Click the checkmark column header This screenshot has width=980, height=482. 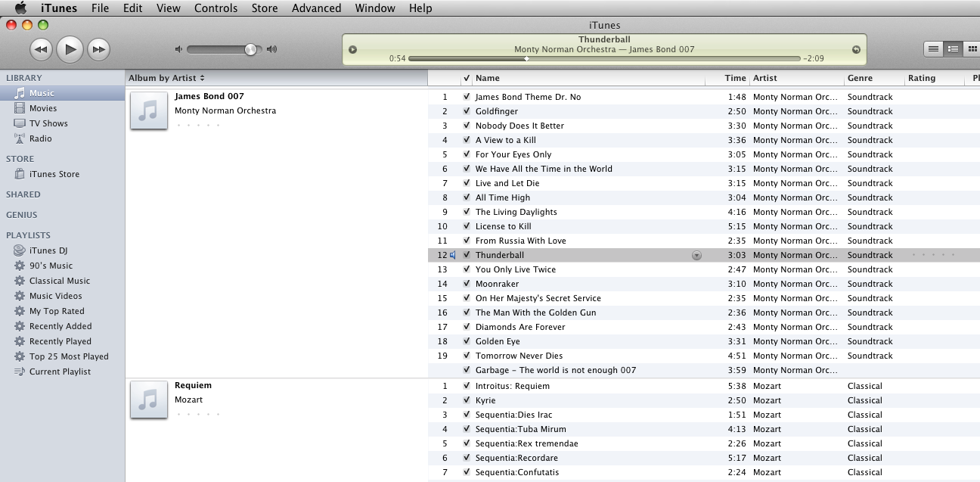coord(467,78)
